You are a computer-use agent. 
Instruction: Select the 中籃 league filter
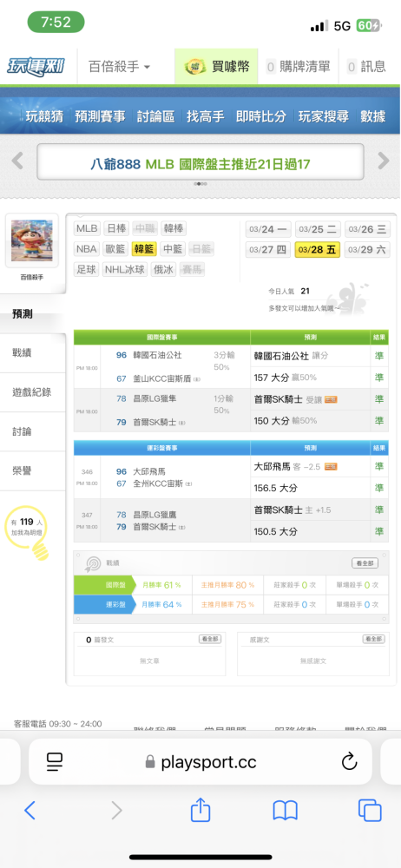173,249
